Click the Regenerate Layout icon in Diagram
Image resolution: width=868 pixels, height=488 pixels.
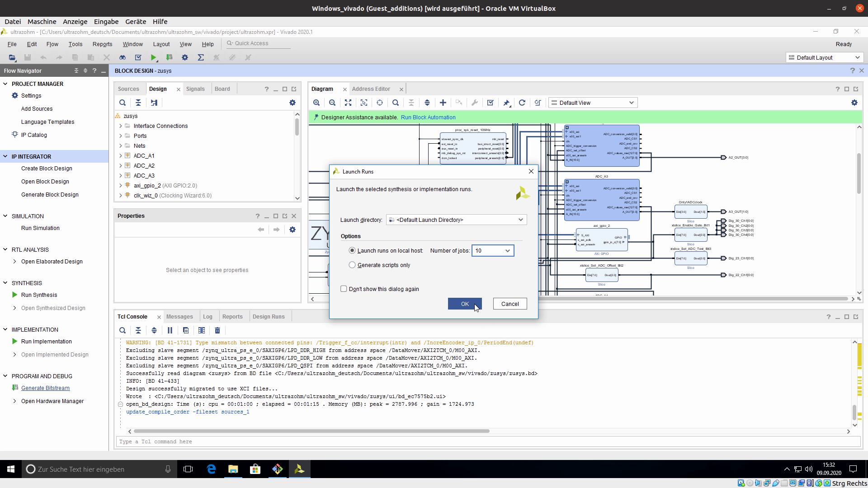click(522, 103)
